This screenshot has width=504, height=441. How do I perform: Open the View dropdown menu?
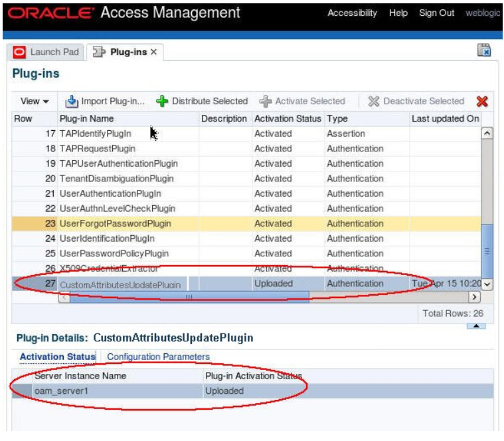click(35, 101)
